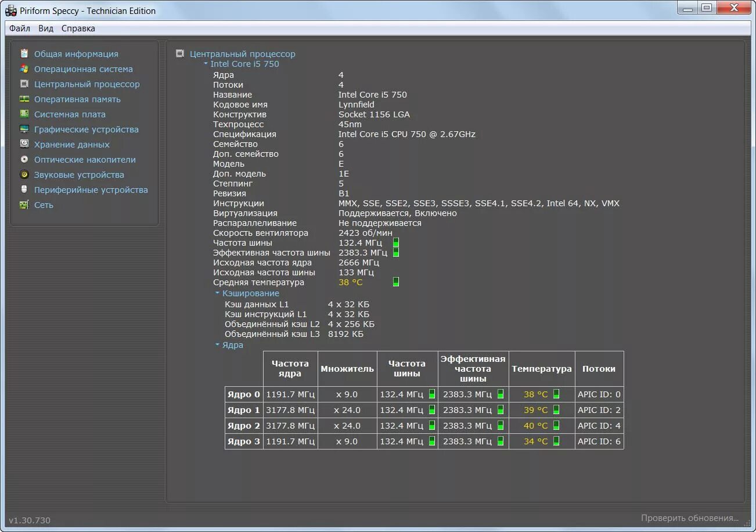Click the 45nm Техпроцесс value
The image size is (756, 532).
click(350, 124)
